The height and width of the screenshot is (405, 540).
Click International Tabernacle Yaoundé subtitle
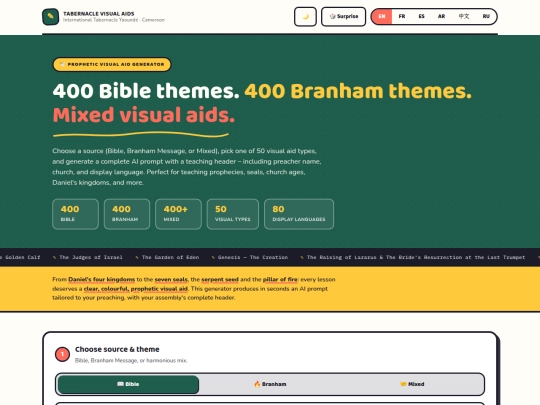pos(114,20)
